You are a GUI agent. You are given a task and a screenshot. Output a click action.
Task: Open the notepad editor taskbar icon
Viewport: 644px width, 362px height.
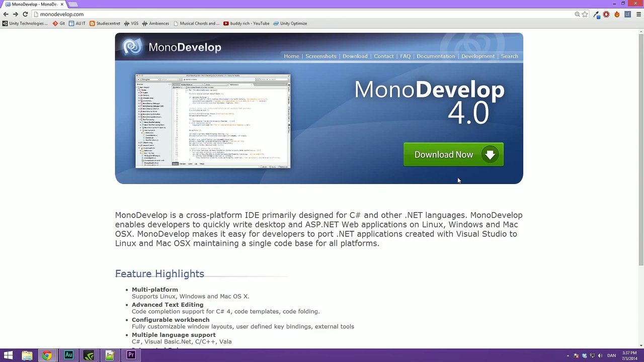point(110,355)
